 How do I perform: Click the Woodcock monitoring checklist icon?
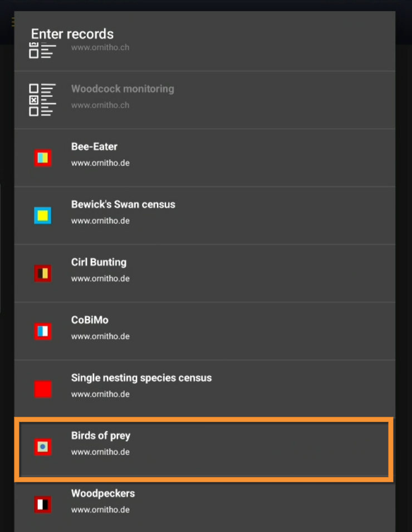[43, 100]
